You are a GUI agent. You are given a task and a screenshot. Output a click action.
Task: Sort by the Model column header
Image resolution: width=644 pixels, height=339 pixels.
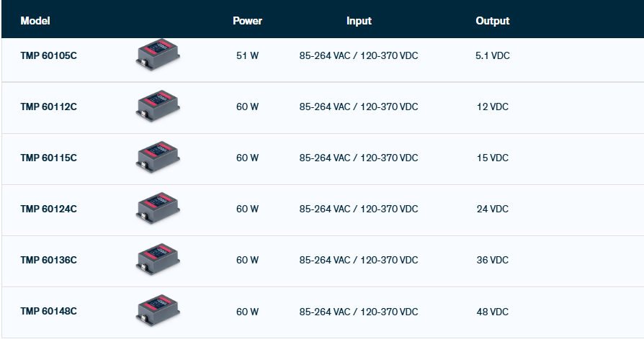[x=35, y=21]
